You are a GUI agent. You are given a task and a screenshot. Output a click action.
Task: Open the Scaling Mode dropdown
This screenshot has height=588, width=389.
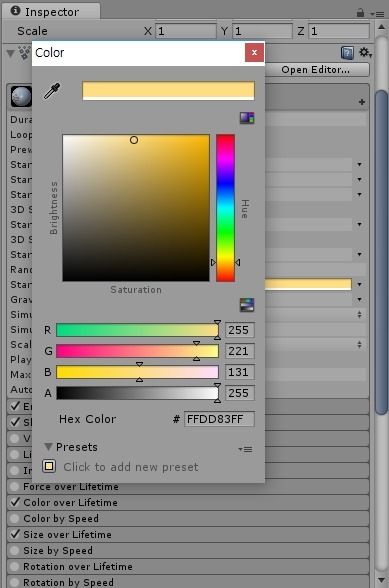pos(359,344)
